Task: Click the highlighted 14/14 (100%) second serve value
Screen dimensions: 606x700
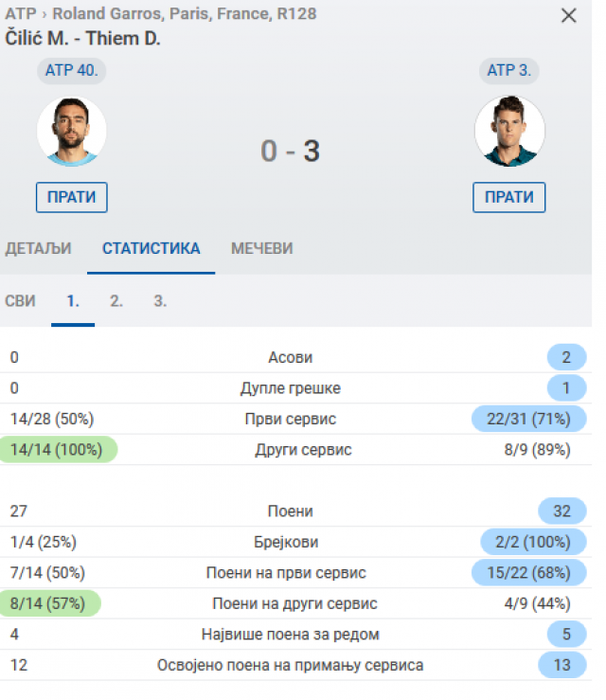Action: 56,450
